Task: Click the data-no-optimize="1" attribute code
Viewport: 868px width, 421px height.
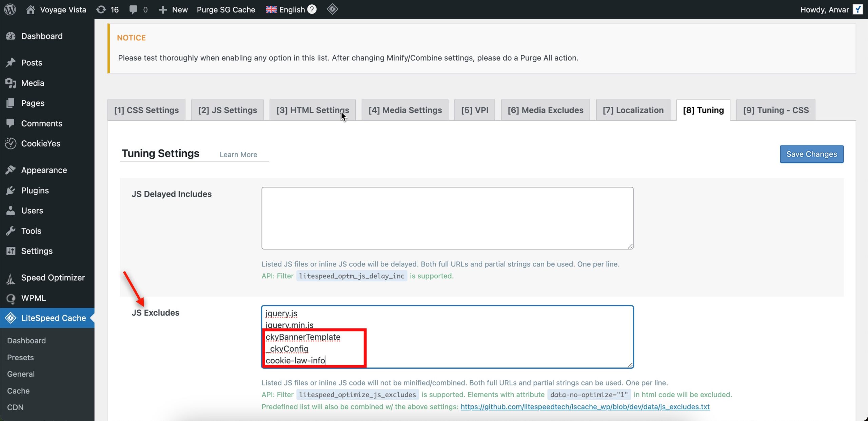Action: pyautogui.click(x=589, y=395)
